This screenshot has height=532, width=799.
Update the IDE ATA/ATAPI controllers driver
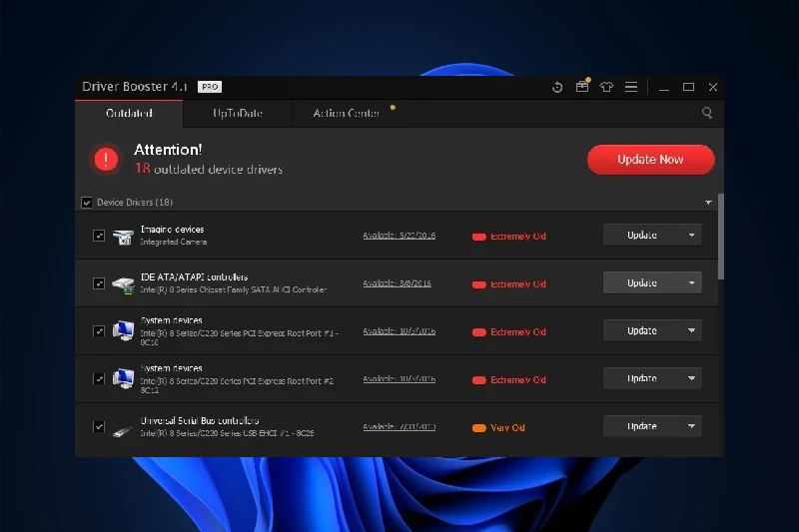point(642,283)
